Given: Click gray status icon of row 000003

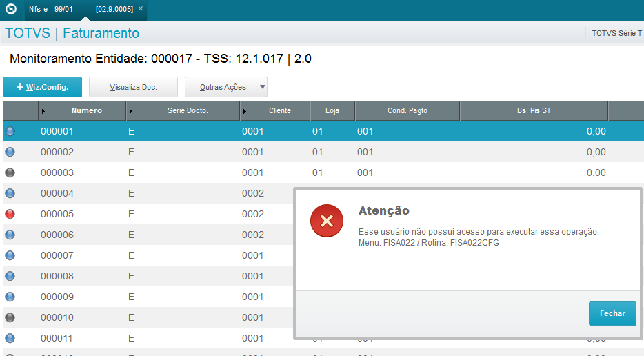Looking at the screenshot, I should coord(10,172).
